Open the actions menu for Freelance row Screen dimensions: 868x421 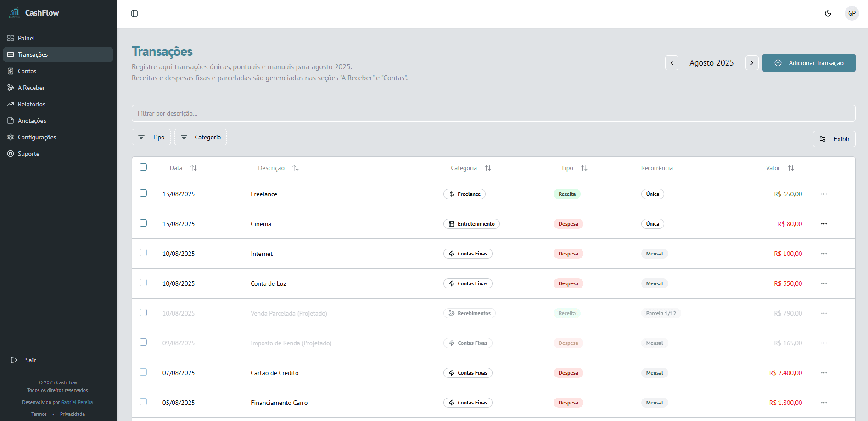(823, 194)
